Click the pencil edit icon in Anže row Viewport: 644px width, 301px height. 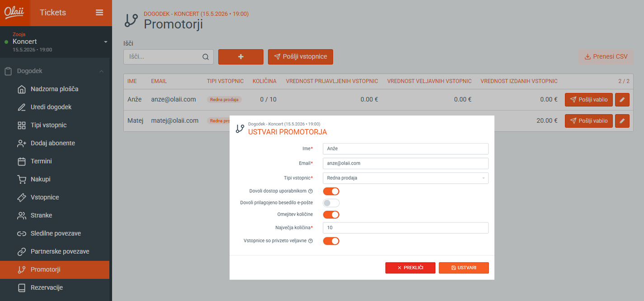click(x=622, y=100)
